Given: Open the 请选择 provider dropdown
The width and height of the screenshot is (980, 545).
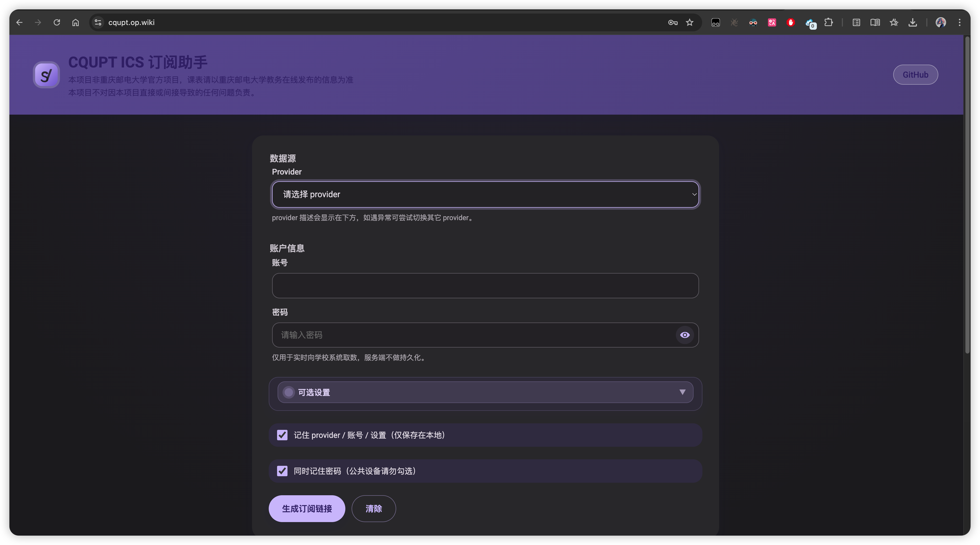Looking at the screenshot, I should (485, 194).
